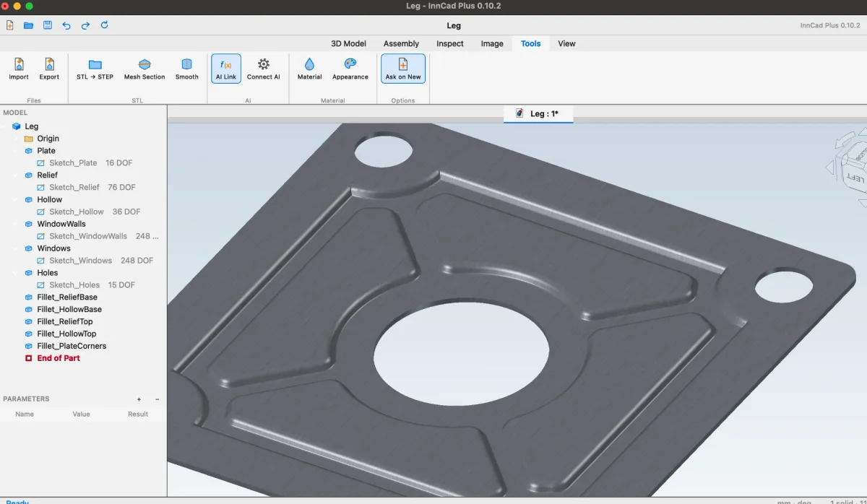Screen dimensions: 867x504
Task: Open the Appearance palette tool
Action: tap(350, 69)
